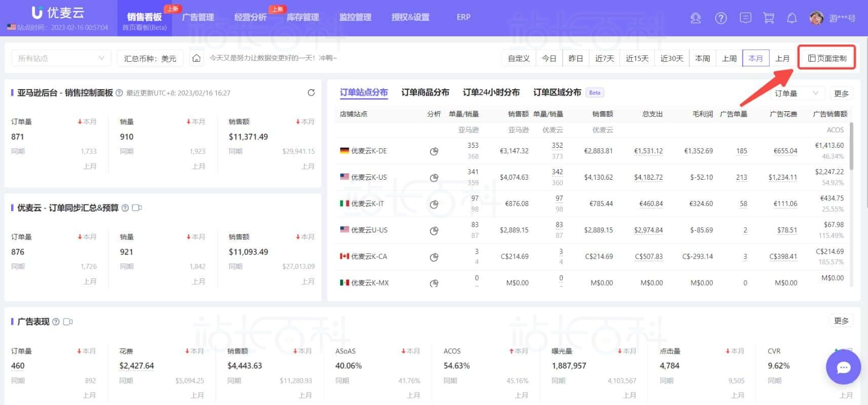868x405 pixels.
Task: Open the 监控管理 menu
Action: click(356, 17)
